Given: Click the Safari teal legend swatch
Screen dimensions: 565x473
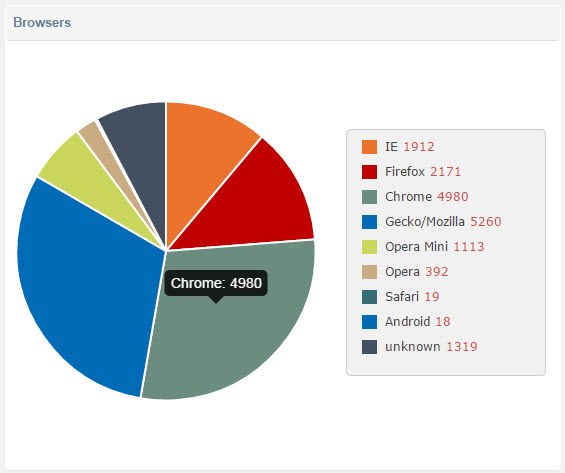Looking at the screenshot, I should point(369,297).
